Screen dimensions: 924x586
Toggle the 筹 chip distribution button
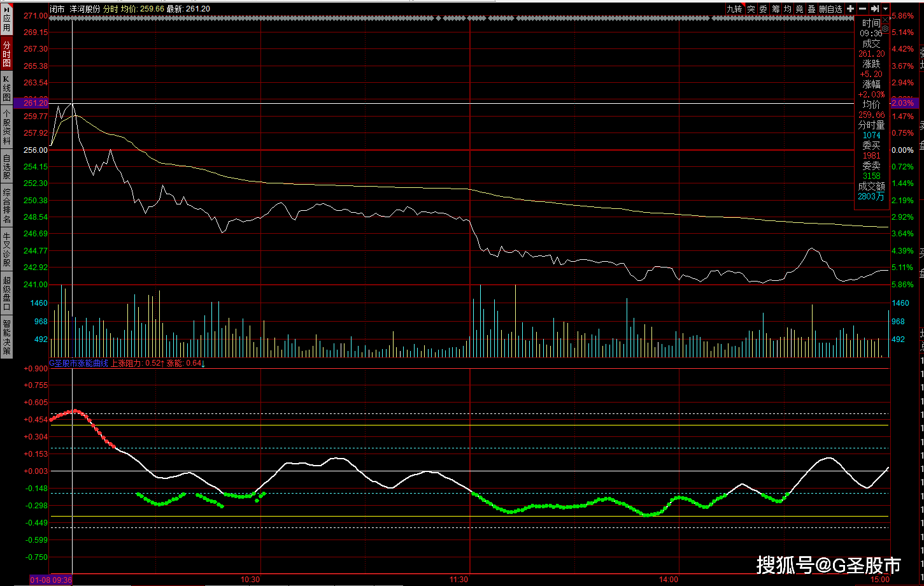(775, 9)
